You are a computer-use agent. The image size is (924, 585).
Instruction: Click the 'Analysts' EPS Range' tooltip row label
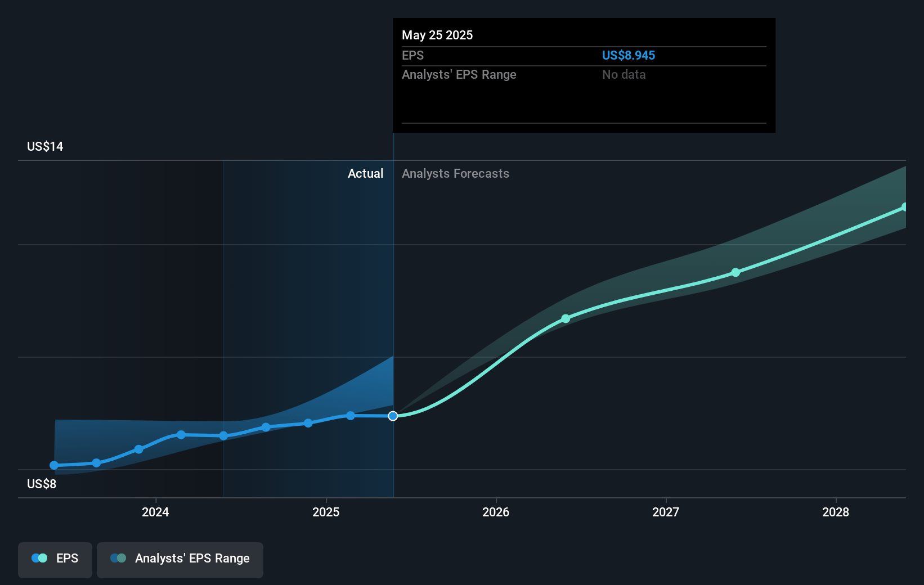[459, 75]
